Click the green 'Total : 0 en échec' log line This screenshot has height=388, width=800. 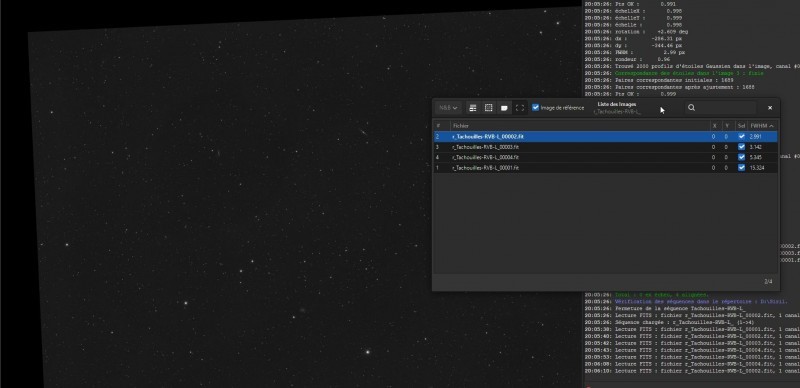(646, 295)
